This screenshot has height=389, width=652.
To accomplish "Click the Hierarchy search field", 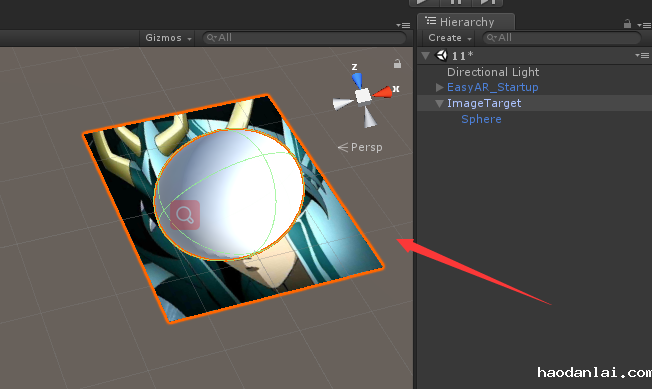I will pyautogui.click(x=561, y=38).
